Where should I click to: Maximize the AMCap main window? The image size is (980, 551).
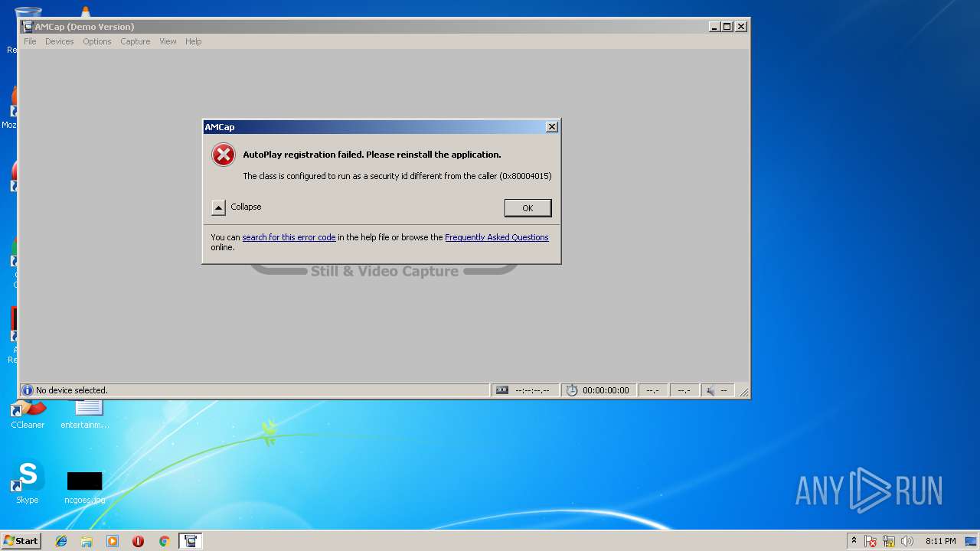[x=727, y=27]
